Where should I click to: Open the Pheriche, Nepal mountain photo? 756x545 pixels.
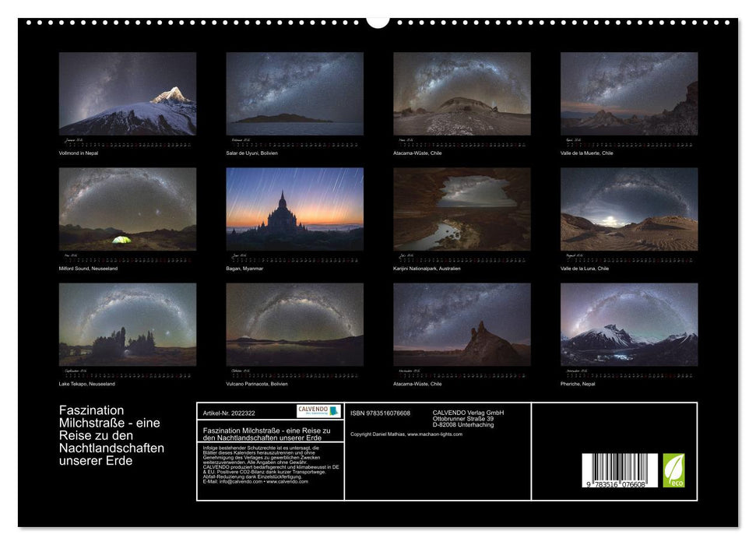[x=629, y=324]
